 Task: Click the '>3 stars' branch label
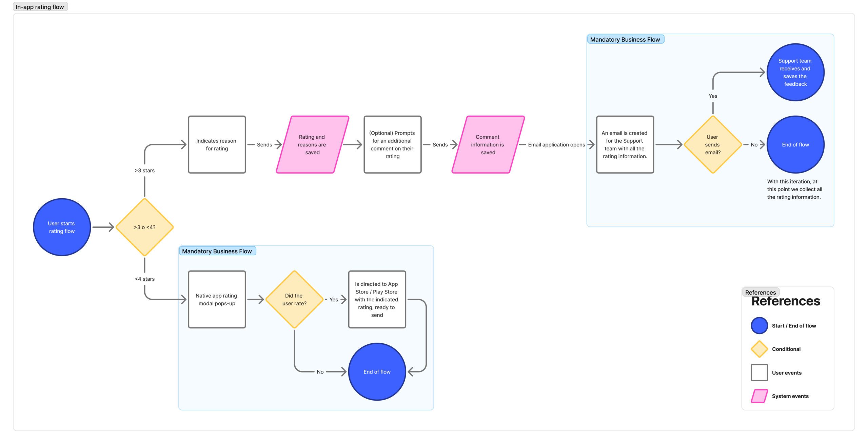pyautogui.click(x=144, y=170)
